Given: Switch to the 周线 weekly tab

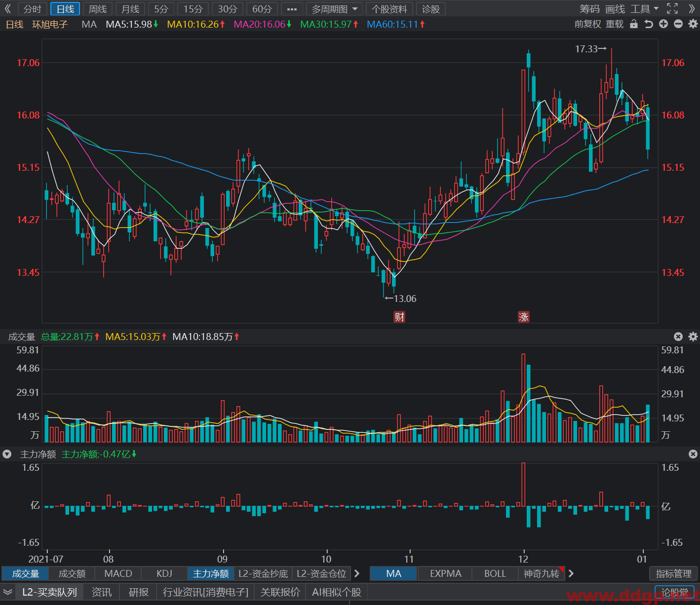Looking at the screenshot, I should [x=98, y=9].
